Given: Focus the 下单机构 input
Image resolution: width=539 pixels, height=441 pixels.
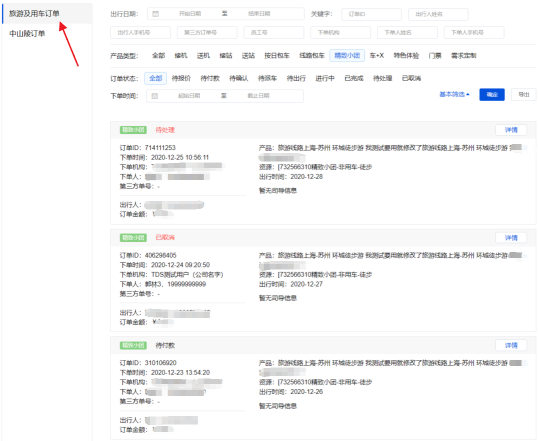Looking at the screenshot, I should tap(340, 33).
